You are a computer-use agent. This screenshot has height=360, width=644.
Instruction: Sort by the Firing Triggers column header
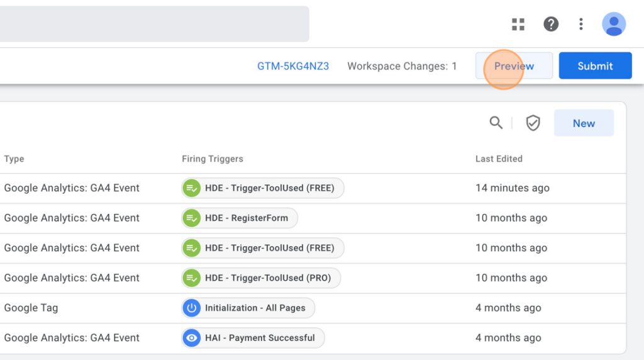[x=213, y=159]
